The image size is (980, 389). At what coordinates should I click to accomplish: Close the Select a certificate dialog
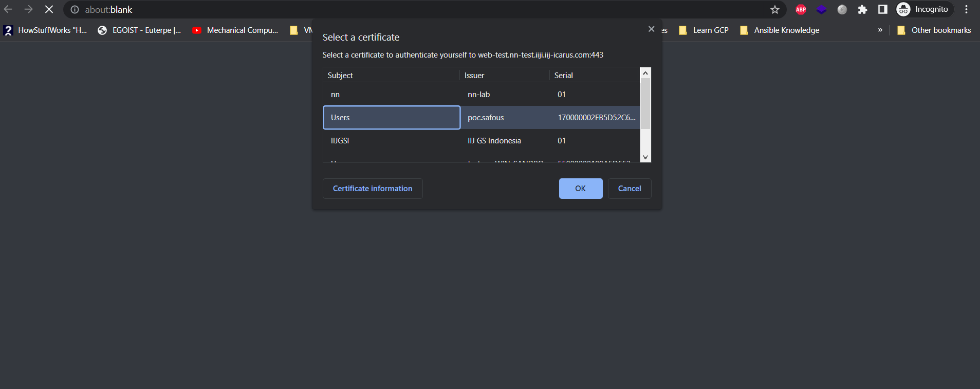651,29
